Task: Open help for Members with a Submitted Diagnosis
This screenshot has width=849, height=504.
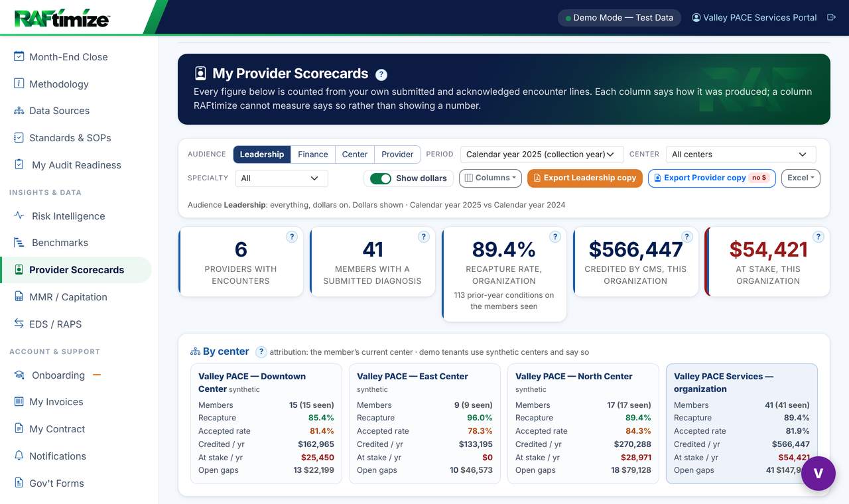Action: click(424, 237)
